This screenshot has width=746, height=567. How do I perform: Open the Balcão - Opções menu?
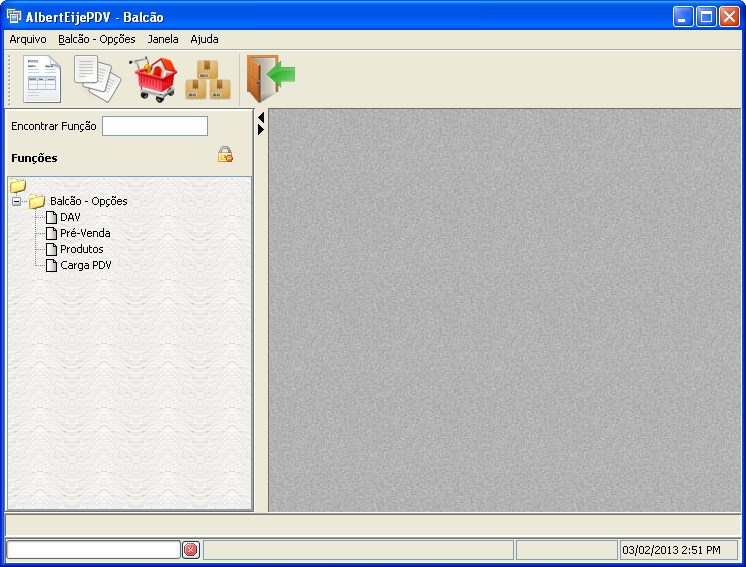pos(97,39)
